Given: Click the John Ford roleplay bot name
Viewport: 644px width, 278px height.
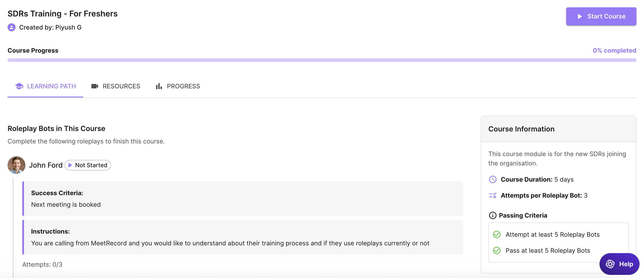Looking at the screenshot, I should click(x=46, y=165).
